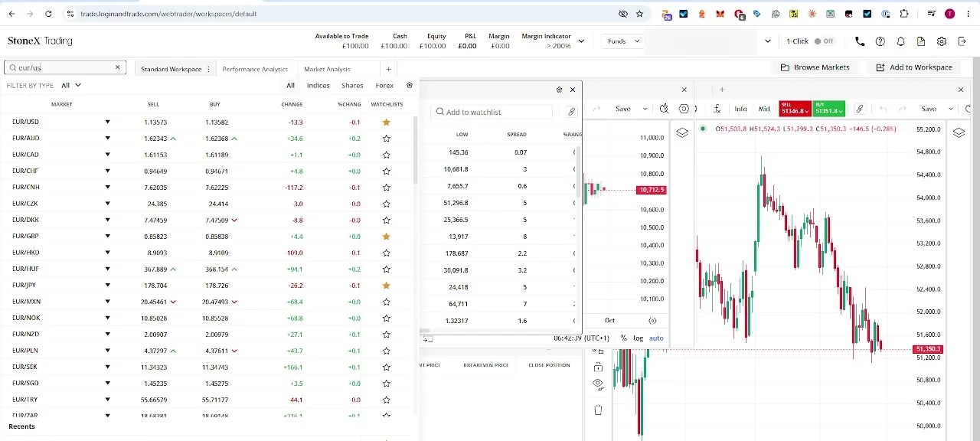Open Save dropdown arrow on right chart toolbar
This screenshot has width=980, height=441.
pyautogui.click(x=950, y=109)
